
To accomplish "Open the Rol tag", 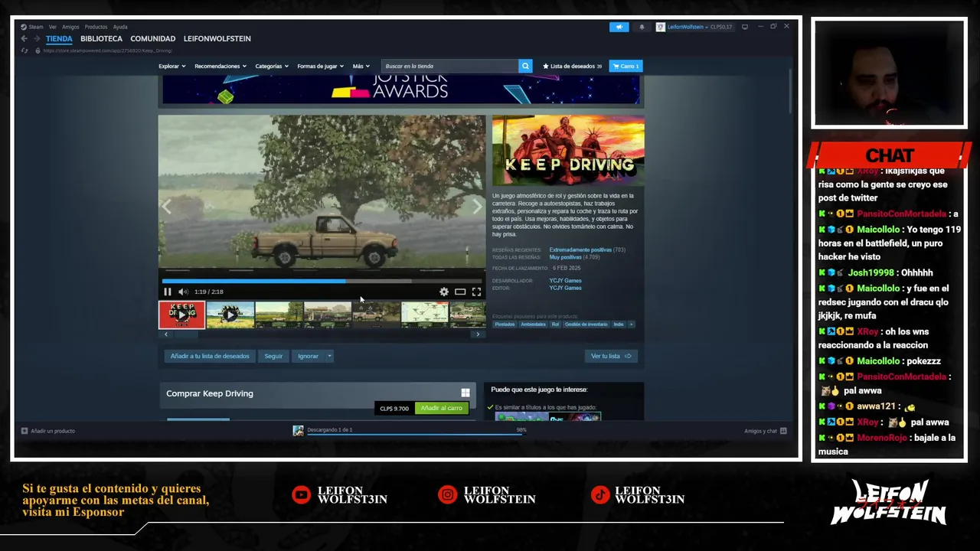I will [x=555, y=324].
